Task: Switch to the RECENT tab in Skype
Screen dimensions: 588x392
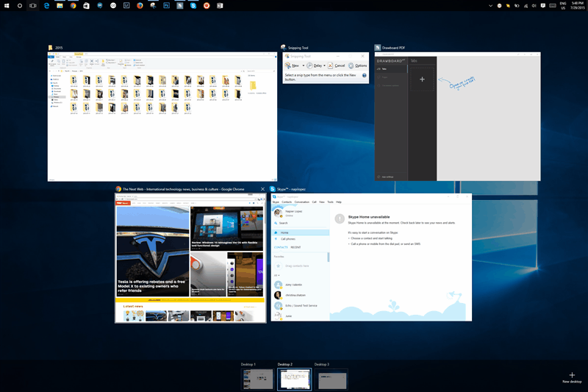Action: [296, 247]
